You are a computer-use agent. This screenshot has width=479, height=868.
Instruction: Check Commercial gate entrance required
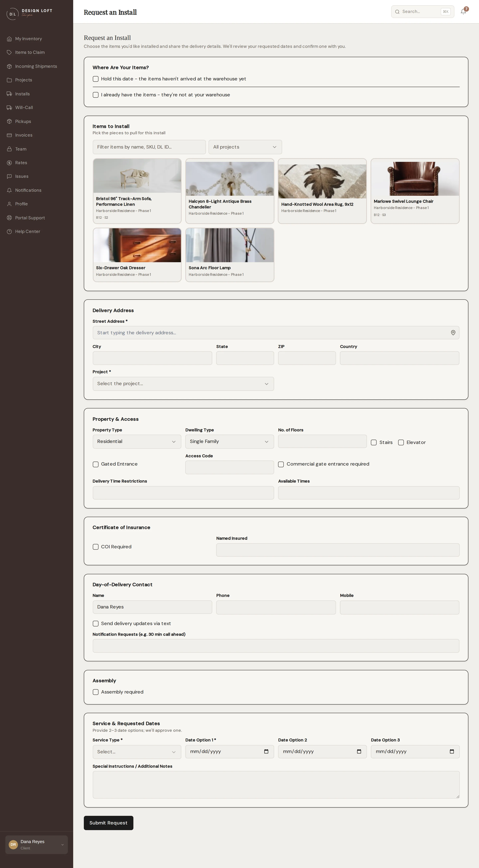(x=281, y=464)
